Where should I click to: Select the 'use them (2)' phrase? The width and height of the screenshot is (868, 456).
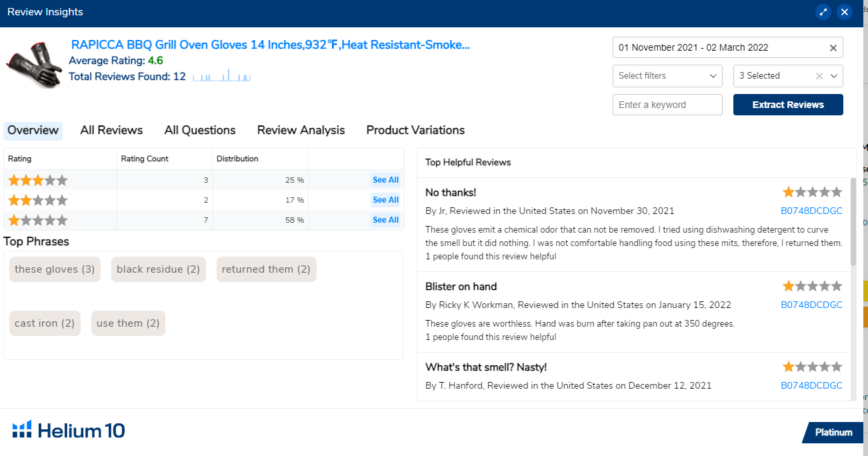pos(128,323)
